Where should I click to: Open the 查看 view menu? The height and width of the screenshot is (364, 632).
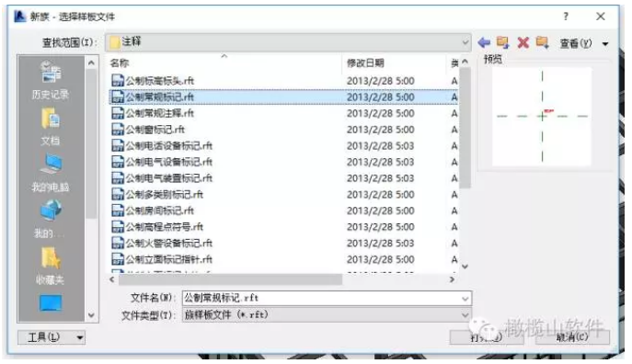pos(576,43)
